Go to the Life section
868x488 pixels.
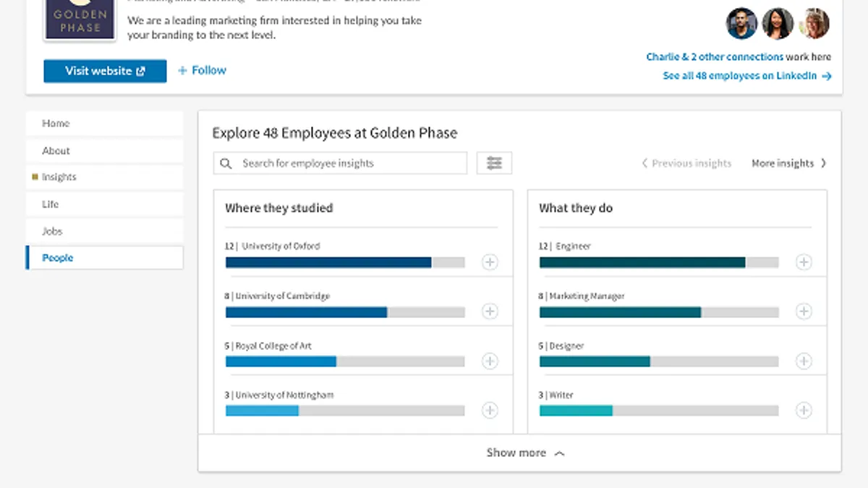[105, 204]
